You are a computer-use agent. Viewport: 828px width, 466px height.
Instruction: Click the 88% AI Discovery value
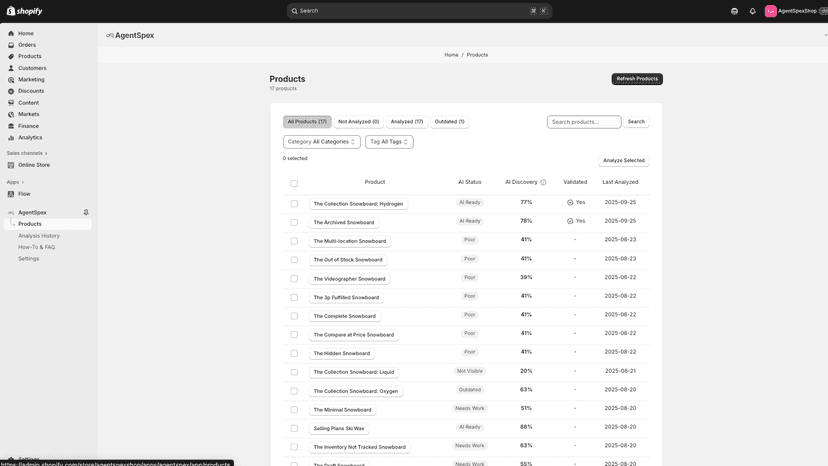(526, 427)
